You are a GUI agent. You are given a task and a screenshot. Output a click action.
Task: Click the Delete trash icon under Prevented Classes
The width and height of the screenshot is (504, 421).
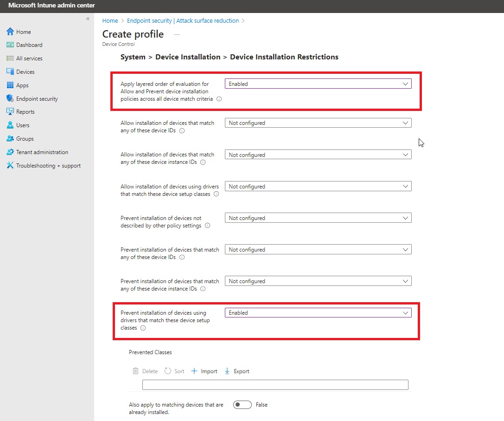tap(136, 371)
